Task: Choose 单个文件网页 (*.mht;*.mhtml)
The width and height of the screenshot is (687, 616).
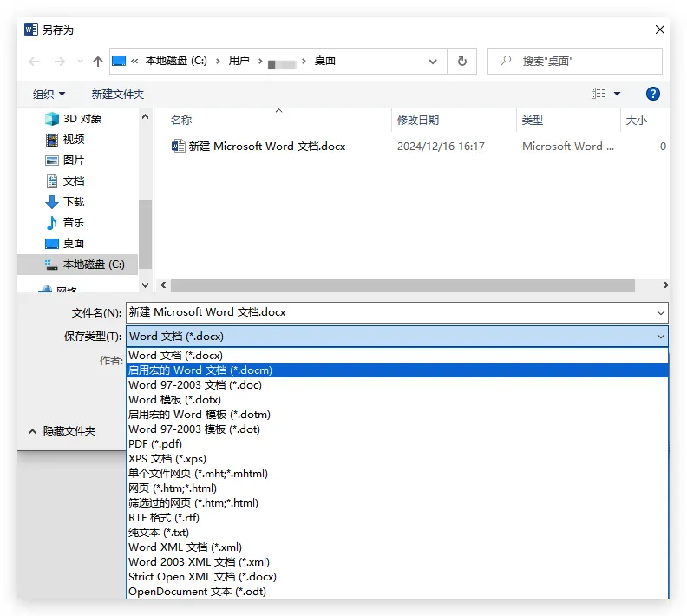Action: (x=397, y=474)
